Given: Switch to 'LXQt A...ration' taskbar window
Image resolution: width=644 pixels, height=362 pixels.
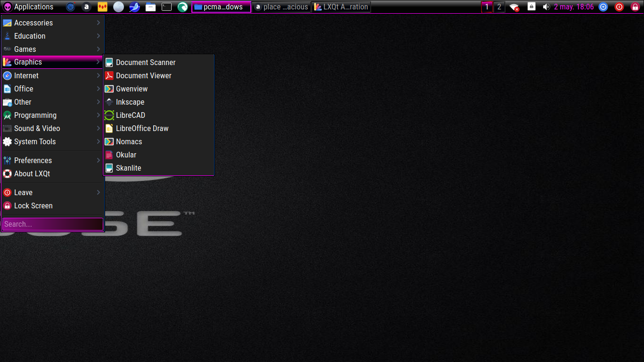Looking at the screenshot, I should tap(341, 7).
